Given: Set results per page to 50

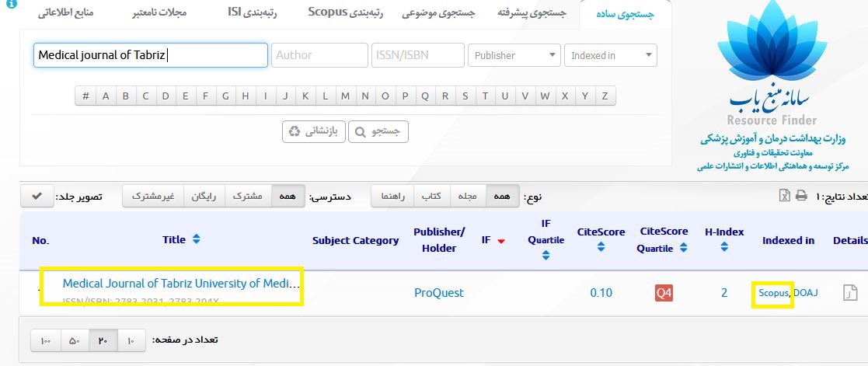Looking at the screenshot, I should pyautogui.click(x=74, y=340).
